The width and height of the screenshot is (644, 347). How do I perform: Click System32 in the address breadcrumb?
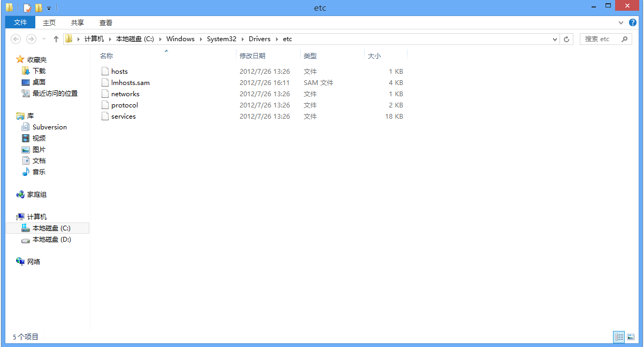click(x=221, y=39)
